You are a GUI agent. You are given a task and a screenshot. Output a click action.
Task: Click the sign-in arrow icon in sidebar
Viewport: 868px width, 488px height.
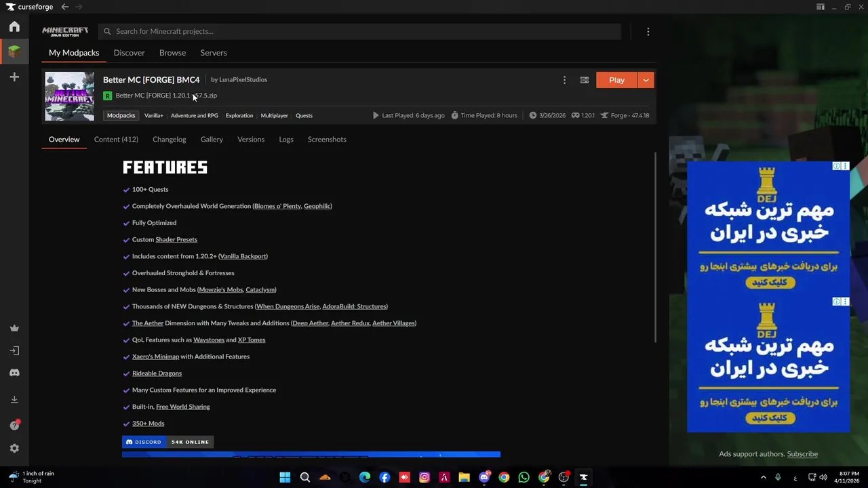tap(14, 350)
